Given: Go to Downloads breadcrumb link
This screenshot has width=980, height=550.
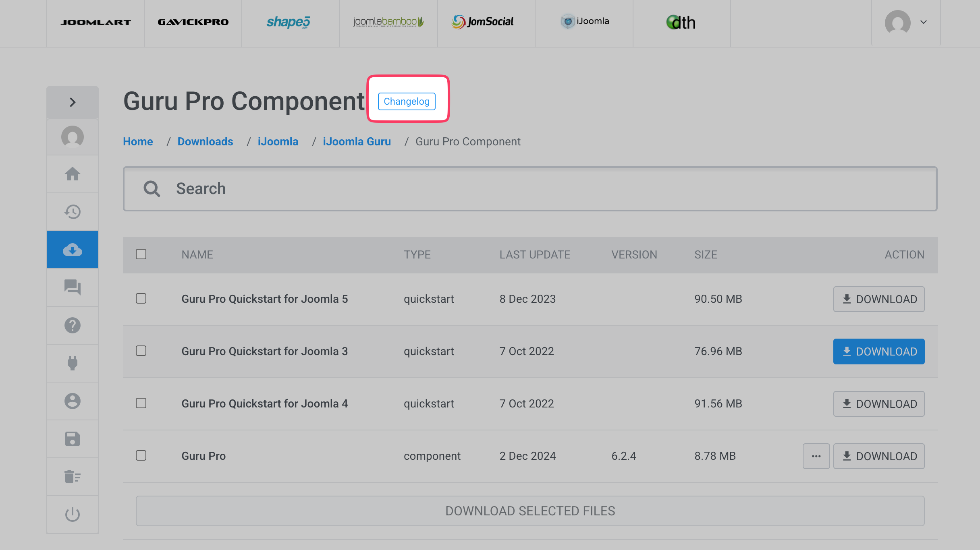Looking at the screenshot, I should (x=205, y=142).
